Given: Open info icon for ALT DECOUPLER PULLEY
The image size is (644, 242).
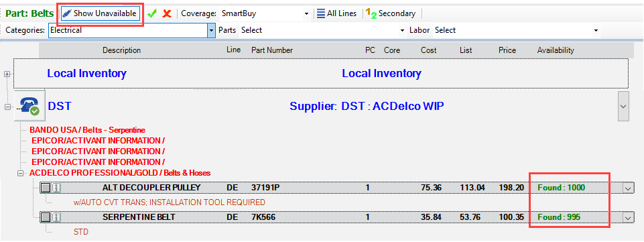Looking at the screenshot, I should (56, 188).
